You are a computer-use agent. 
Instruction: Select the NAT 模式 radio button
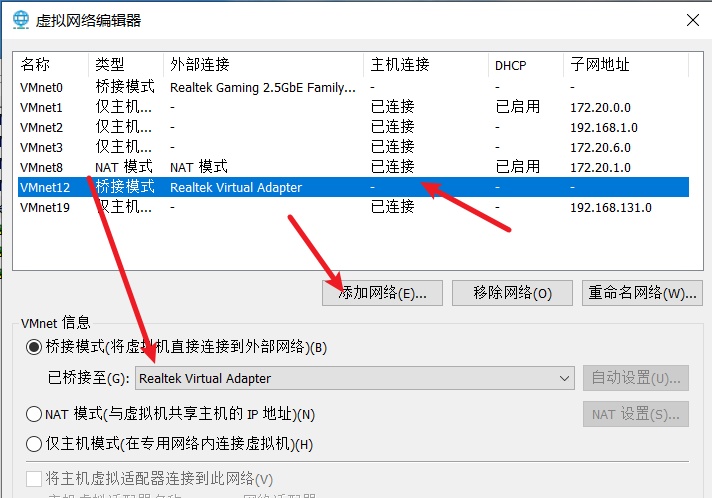click(x=34, y=414)
